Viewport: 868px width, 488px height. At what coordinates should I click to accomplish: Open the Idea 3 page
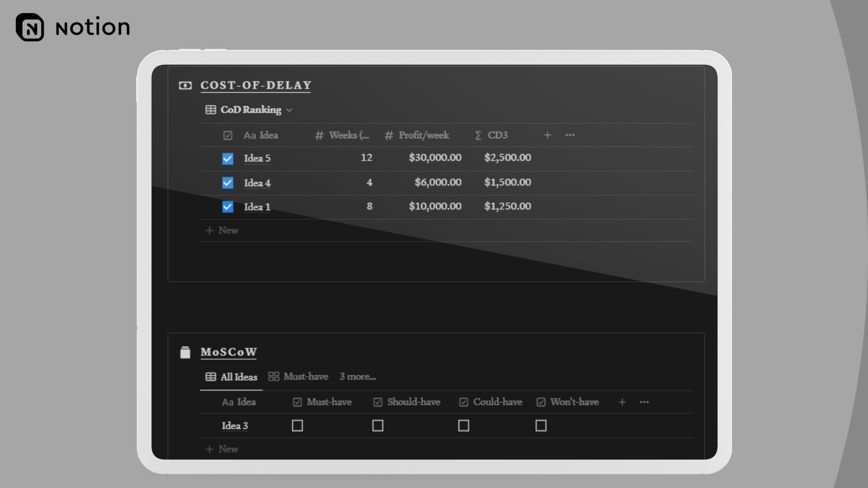(235, 426)
